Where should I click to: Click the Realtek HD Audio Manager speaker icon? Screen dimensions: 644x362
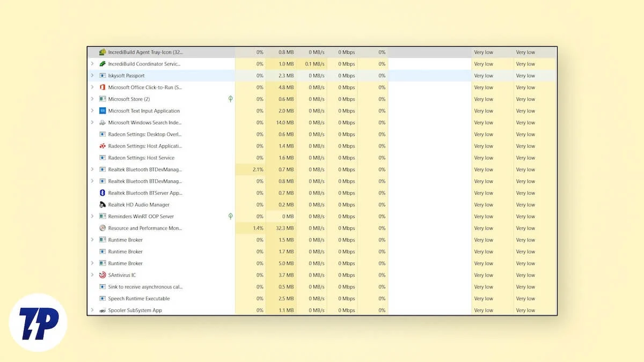click(x=103, y=205)
